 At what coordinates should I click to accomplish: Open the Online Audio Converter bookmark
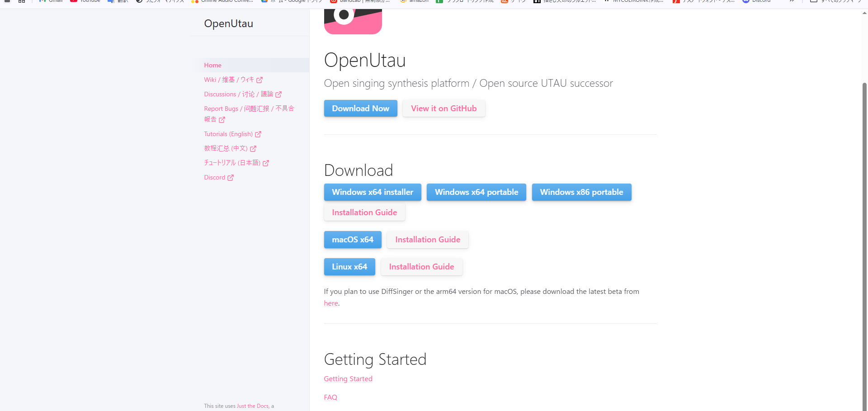pyautogui.click(x=222, y=1)
